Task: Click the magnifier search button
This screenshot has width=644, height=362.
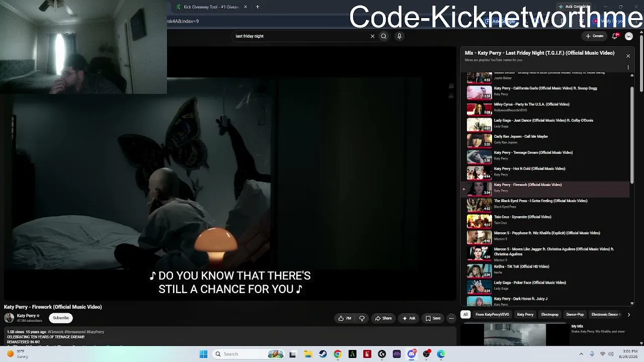Action: (383, 36)
